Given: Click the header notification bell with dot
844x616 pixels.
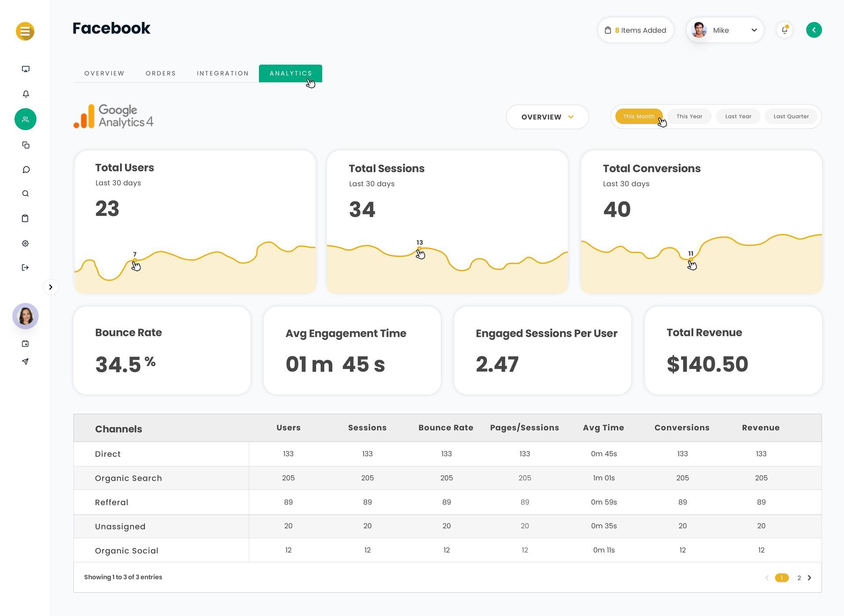Looking at the screenshot, I should pos(784,30).
